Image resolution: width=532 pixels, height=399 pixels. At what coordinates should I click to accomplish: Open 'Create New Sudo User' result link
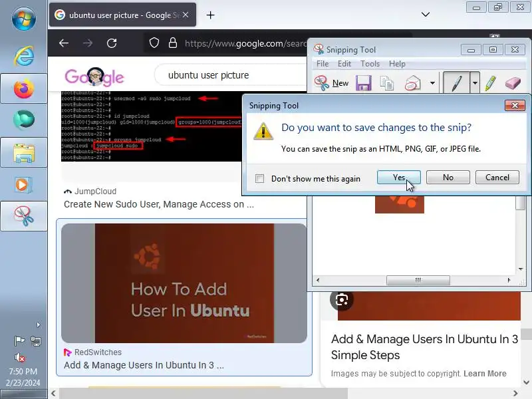[x=159, y=204]
